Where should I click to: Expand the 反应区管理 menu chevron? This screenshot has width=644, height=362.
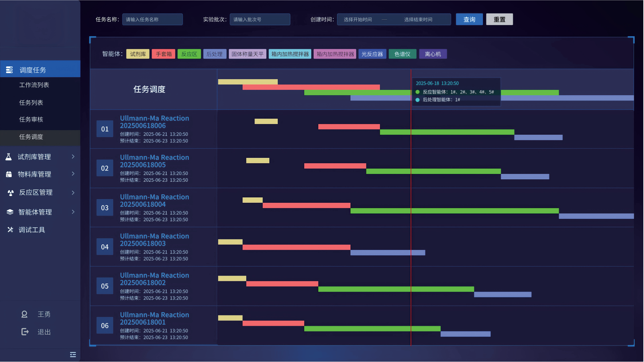(x=73, y=192)
